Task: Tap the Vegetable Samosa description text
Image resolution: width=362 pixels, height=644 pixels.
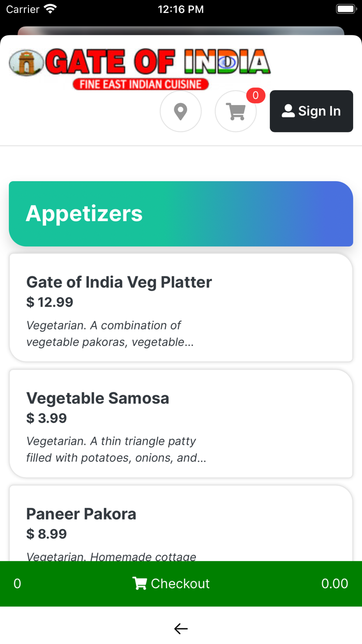Action: tap(116, 450)
